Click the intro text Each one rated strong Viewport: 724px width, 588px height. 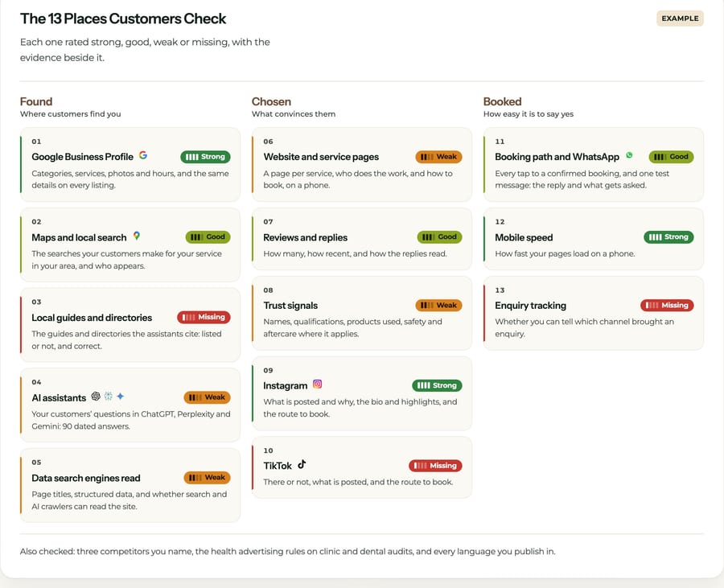[x=145, y=50]
